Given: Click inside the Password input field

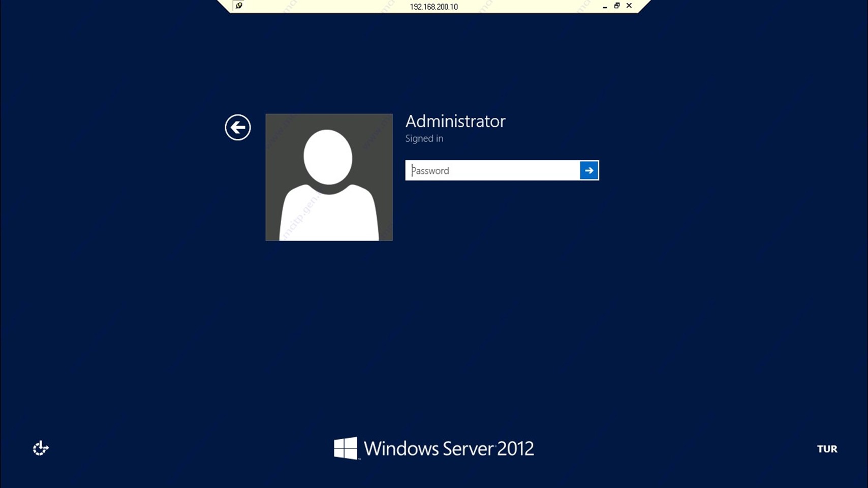Looking at the screenshot, I should [x=492, y=170].
